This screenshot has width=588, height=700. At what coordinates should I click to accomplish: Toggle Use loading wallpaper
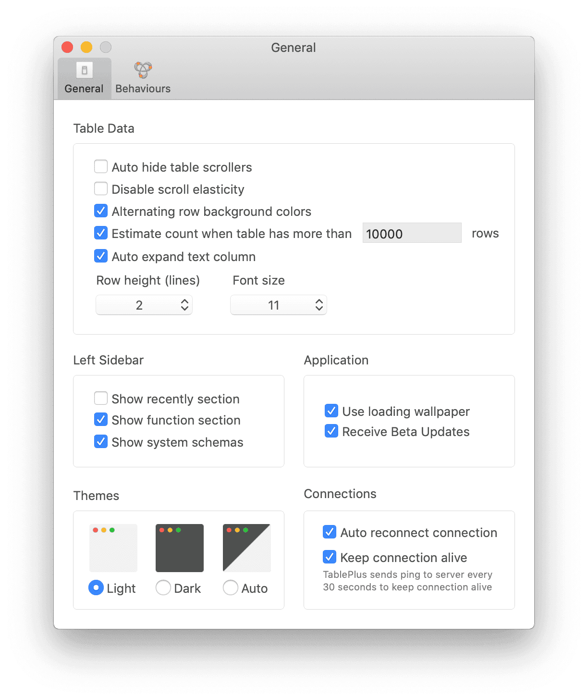click(x=331, y=411)
